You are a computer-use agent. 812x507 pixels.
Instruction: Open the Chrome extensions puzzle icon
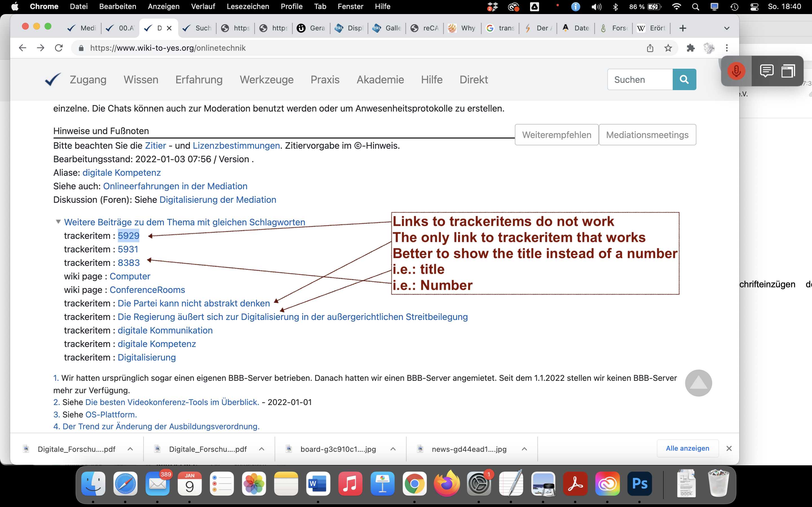coord(690,48)
